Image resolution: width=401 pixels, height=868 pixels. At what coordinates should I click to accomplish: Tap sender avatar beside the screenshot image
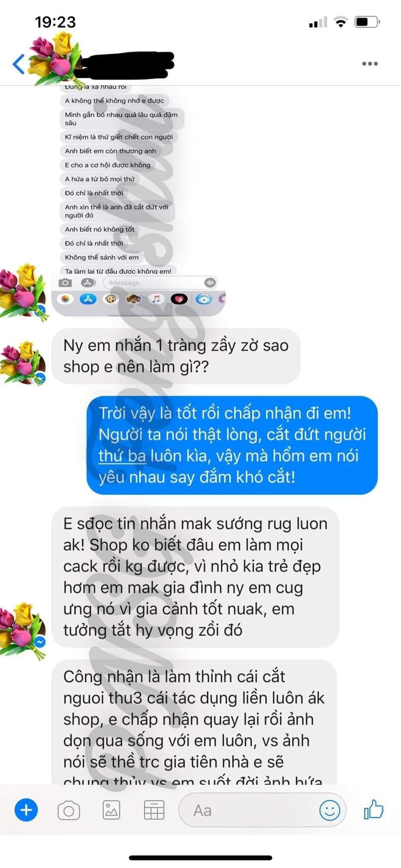pos(23,292)
